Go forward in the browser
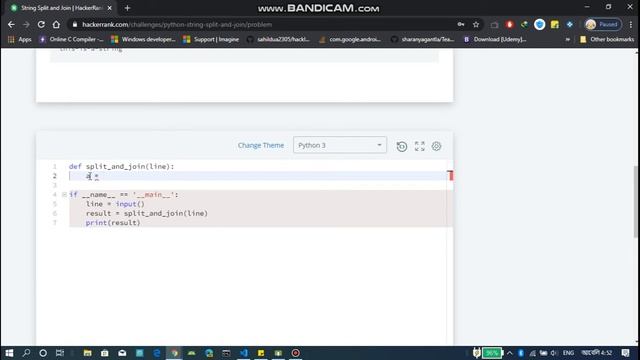 point(26,24)
